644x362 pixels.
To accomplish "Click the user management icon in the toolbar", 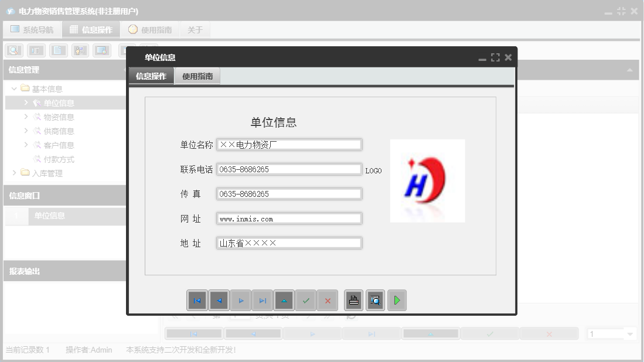I will click(x=80, y=50).
